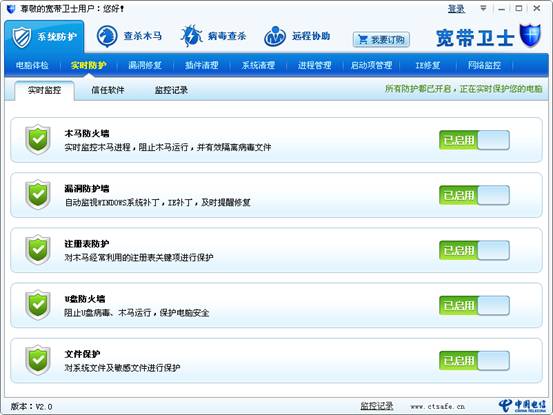
Task: Click the title bar shield app icon
Action: point(11,9)
